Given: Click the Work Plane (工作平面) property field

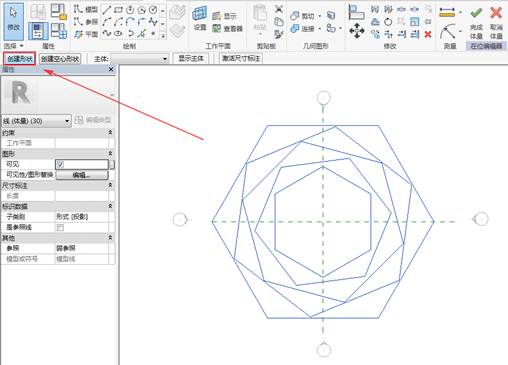Looking at the screenshot, I should coord(82,143).
